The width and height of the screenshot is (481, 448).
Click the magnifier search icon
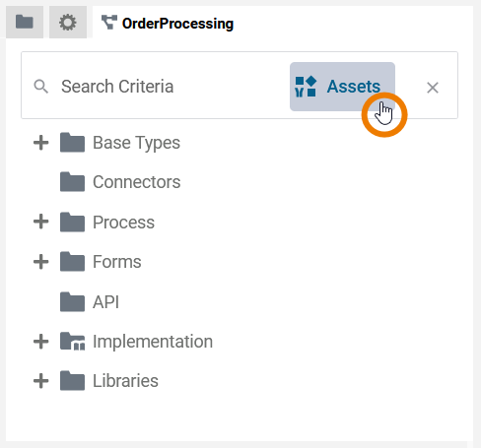[41, 87]
